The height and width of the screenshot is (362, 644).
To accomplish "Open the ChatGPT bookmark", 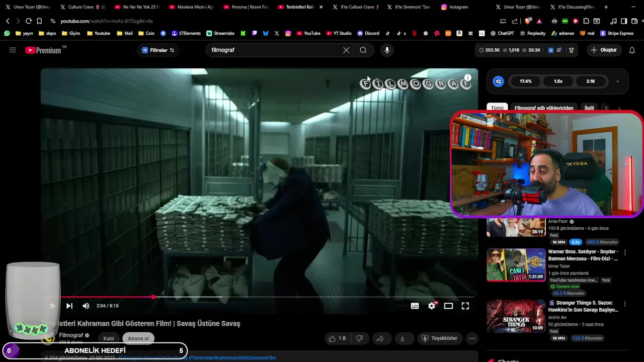I will (x=502, y=33).
